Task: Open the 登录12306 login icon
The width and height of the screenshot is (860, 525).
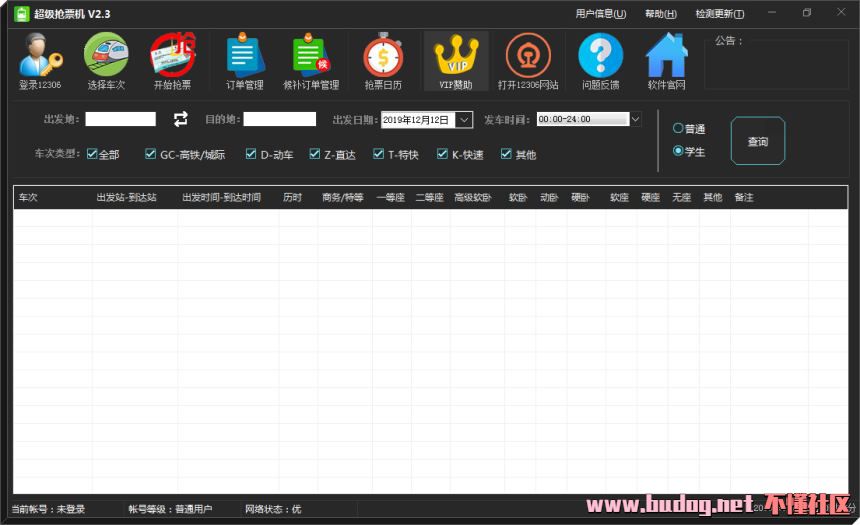Action: pos(40,61)
